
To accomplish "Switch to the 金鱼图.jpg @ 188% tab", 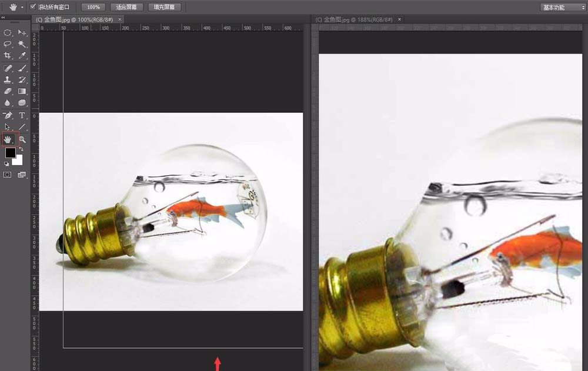I will coord(356,19).
